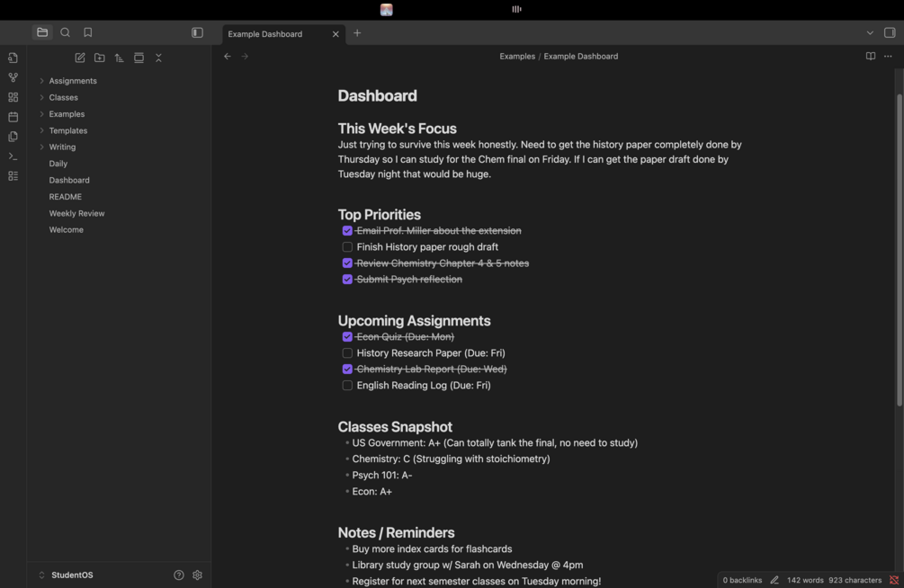Open vault settings gear
The height and width of the screenshot is (588, 904).
pos(198,575)
